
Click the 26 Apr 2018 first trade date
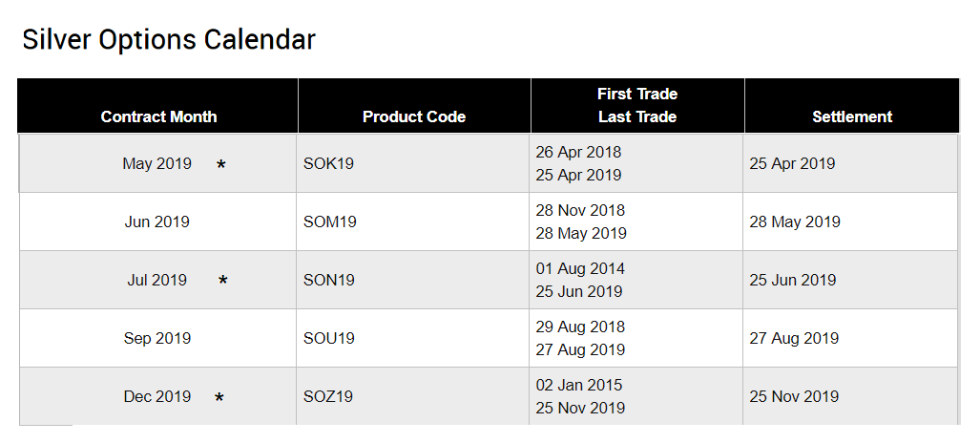579,152
